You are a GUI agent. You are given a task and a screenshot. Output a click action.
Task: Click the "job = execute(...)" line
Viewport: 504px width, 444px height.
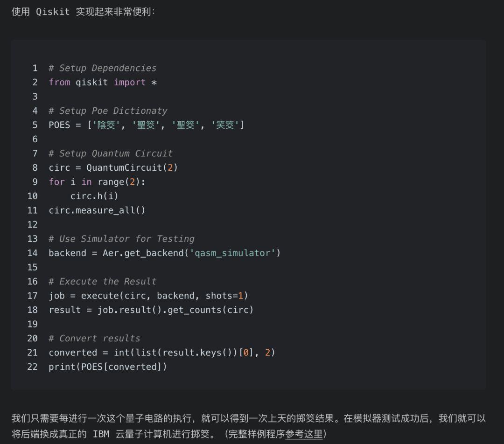(148, 296)
